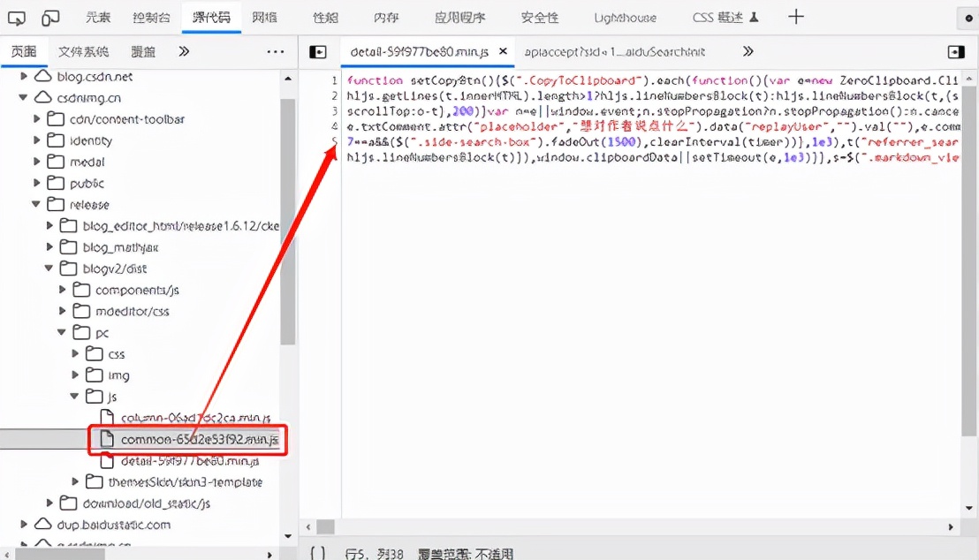Expand the img folder under pc
Screen dimensions: 979x560
point(76,375)
